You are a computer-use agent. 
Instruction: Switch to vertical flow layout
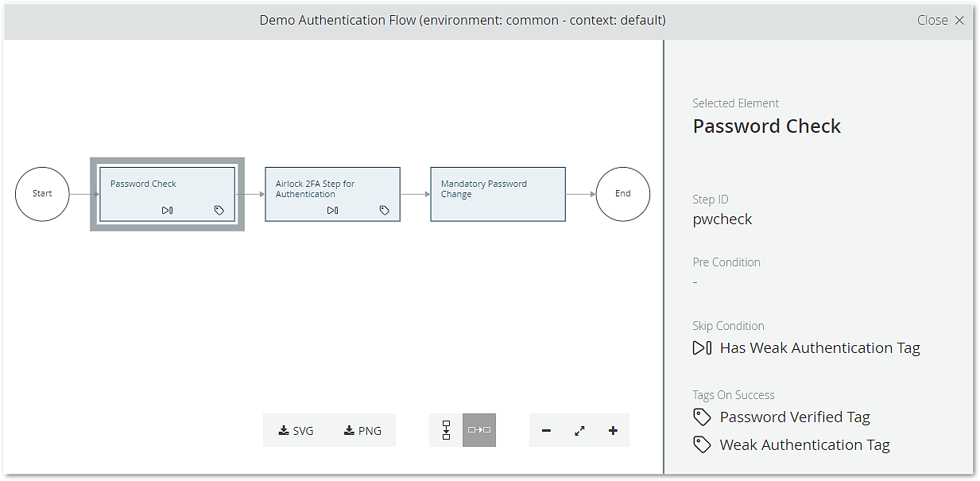point(446,430)
